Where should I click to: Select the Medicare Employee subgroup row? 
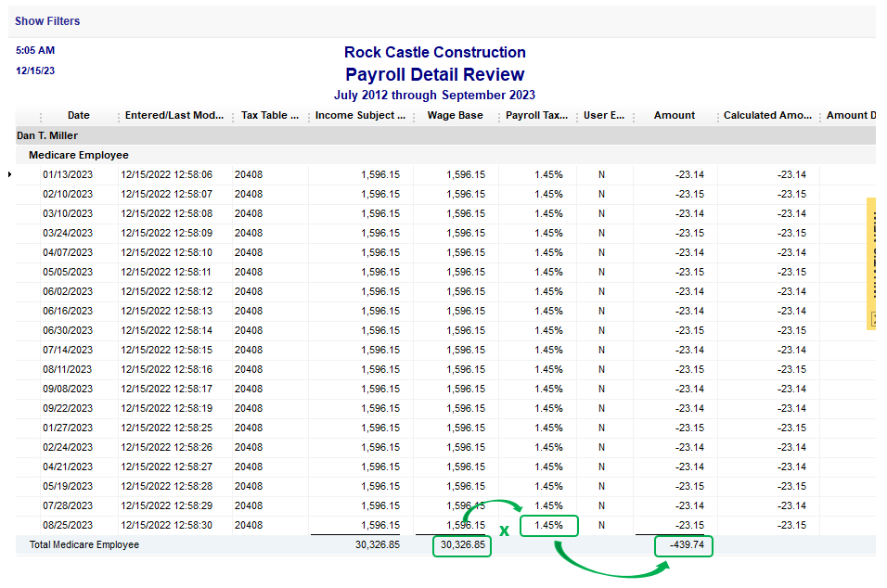coord(79,155)
